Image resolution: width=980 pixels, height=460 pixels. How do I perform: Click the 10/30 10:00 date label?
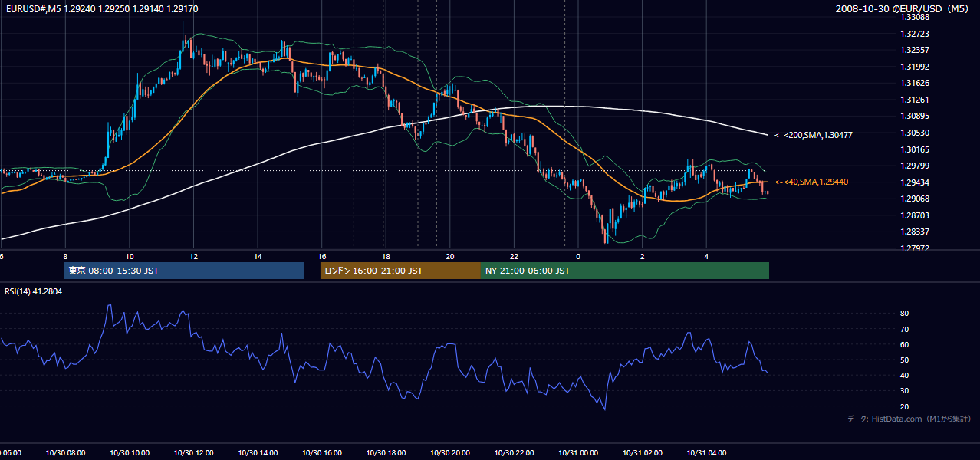[130, 453]
